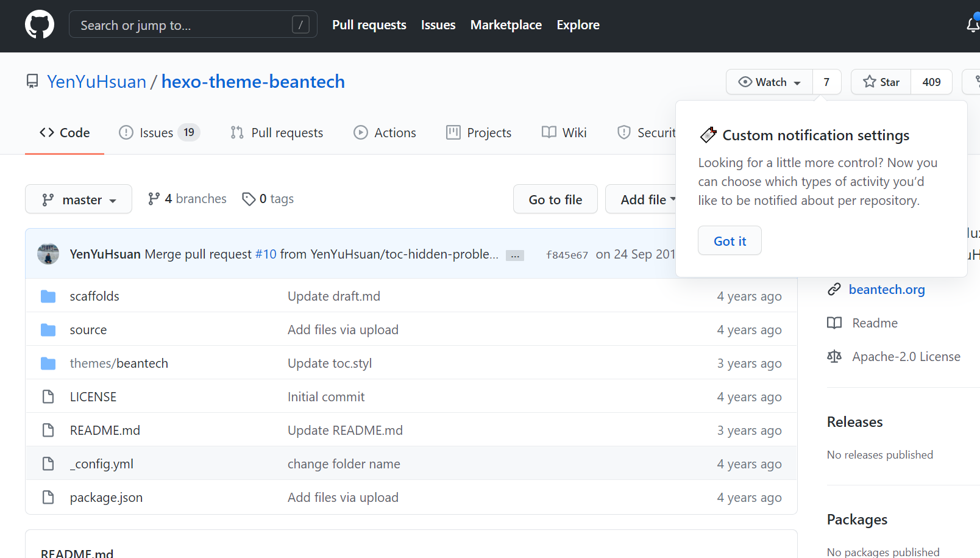Star the repository

coord(881,82)
